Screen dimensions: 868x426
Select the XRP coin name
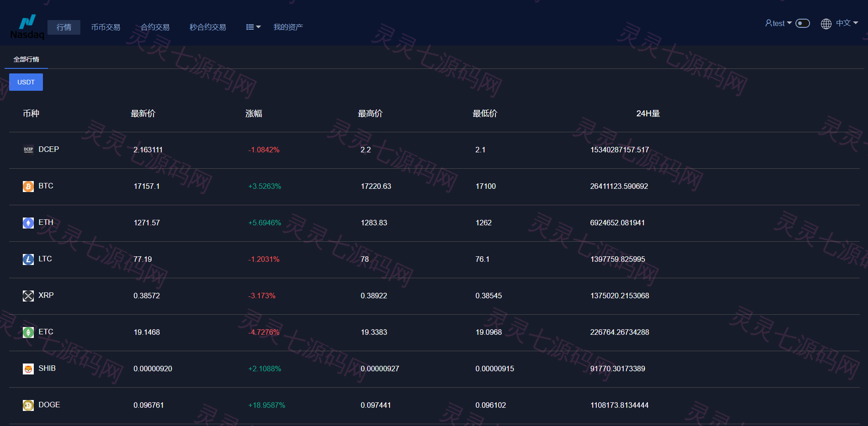click(46, 295)
